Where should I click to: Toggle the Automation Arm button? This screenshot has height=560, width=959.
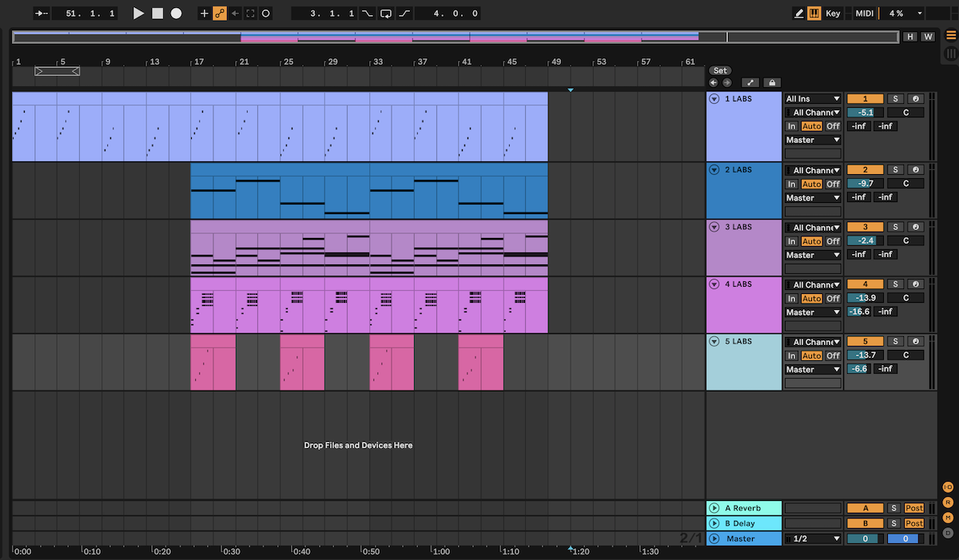pos(220,14)
